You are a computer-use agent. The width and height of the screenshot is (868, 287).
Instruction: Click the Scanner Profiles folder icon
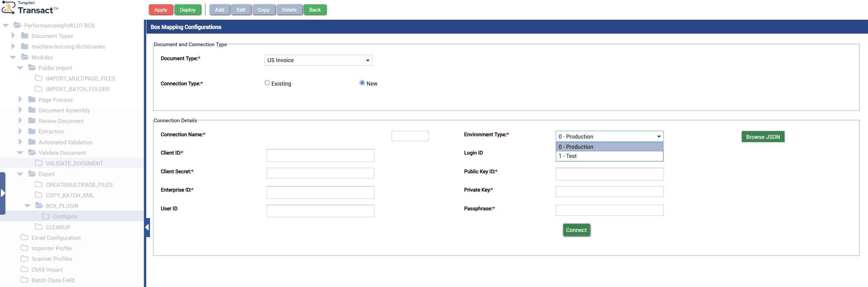[x=24, y=258]
